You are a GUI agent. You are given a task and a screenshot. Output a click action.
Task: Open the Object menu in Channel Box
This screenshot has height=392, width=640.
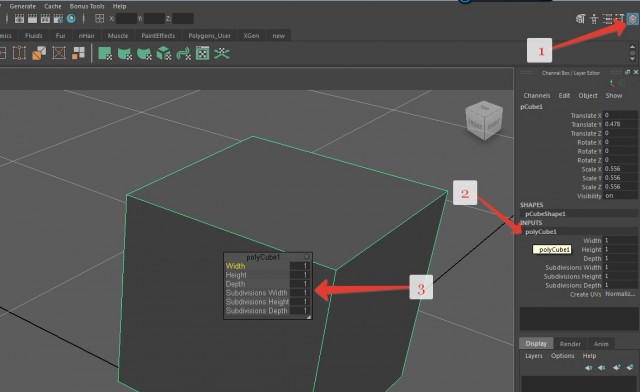pos(588,96)
